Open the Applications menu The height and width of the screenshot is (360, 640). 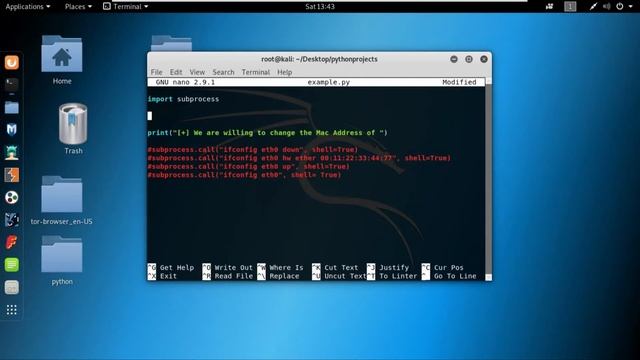tap(28, 7)
